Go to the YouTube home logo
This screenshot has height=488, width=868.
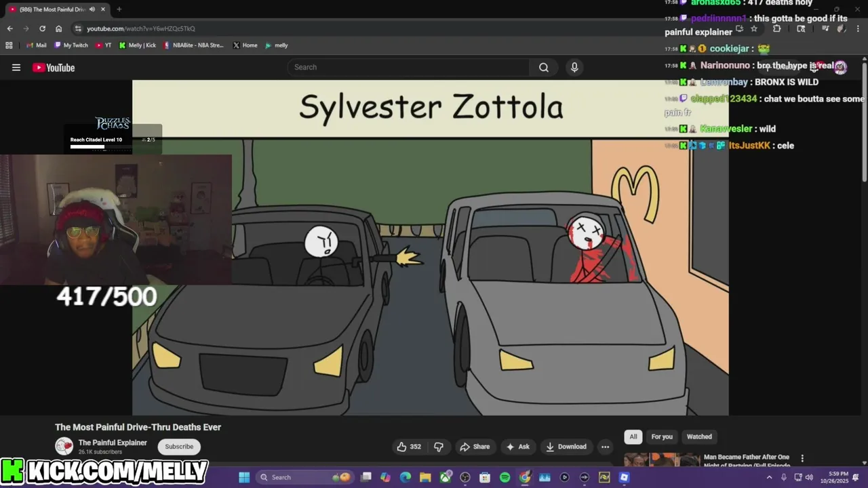point(54,67)
